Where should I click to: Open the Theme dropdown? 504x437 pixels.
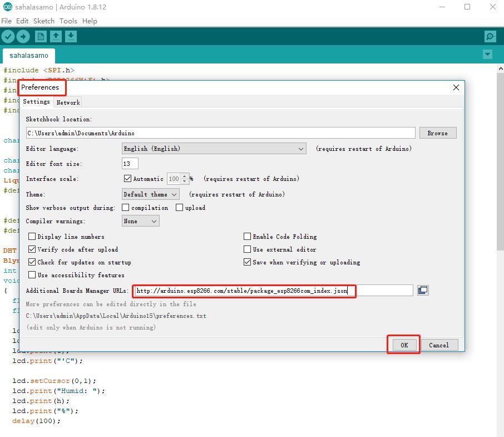pyautogui.click(x=150, y=194)
